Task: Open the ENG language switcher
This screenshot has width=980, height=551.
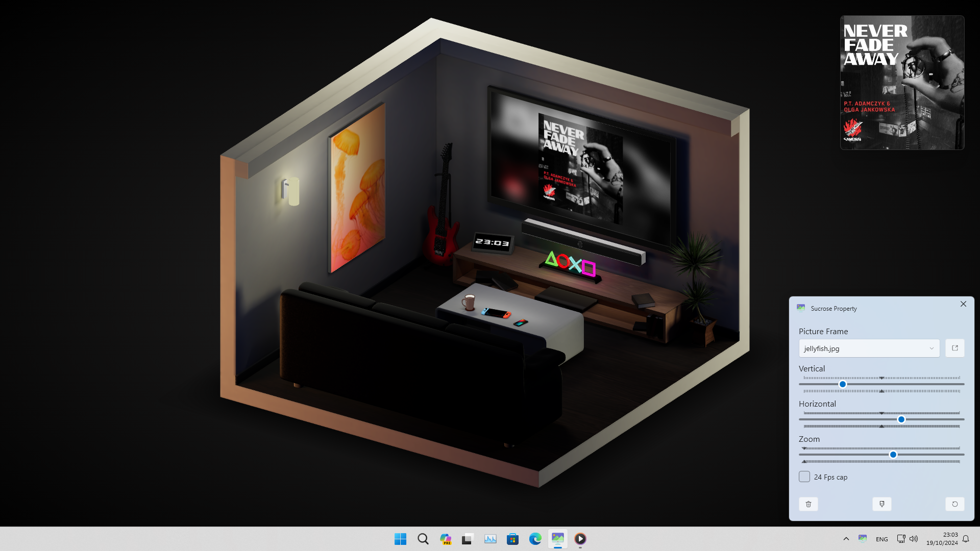Action: pyautogui.click(x=881, y=539)
